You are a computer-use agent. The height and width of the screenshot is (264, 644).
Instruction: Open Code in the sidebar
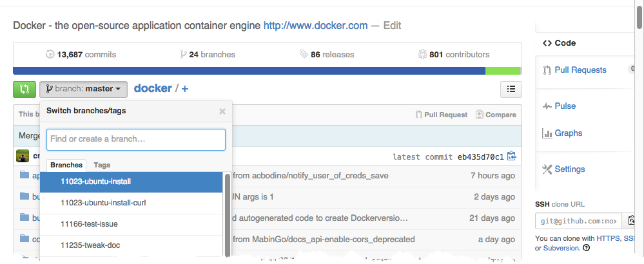tap(565, 43)
